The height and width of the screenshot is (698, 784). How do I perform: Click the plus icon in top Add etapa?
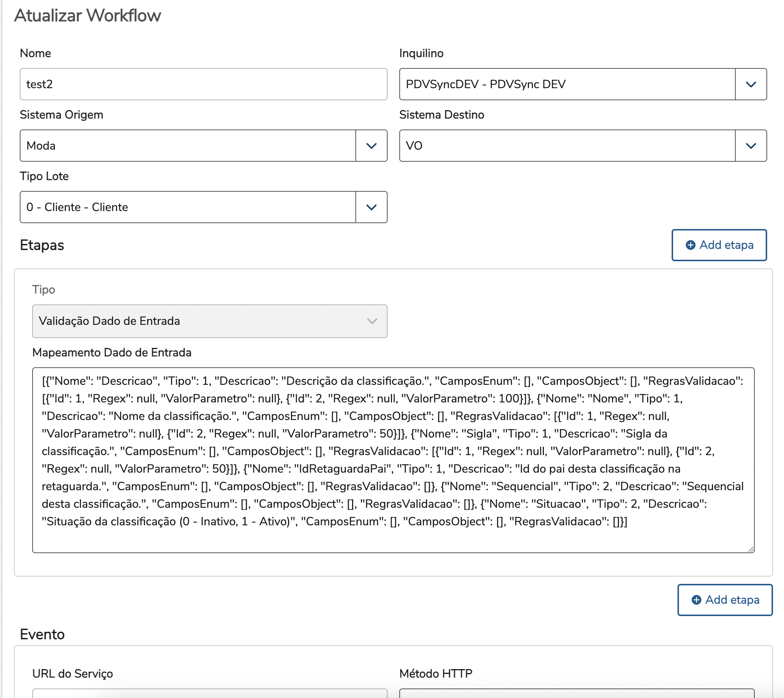(x=690, y=245)
